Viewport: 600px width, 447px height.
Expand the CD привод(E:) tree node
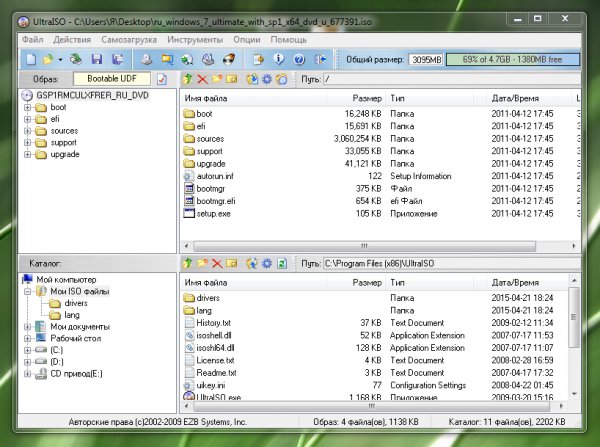pos(27,374)
